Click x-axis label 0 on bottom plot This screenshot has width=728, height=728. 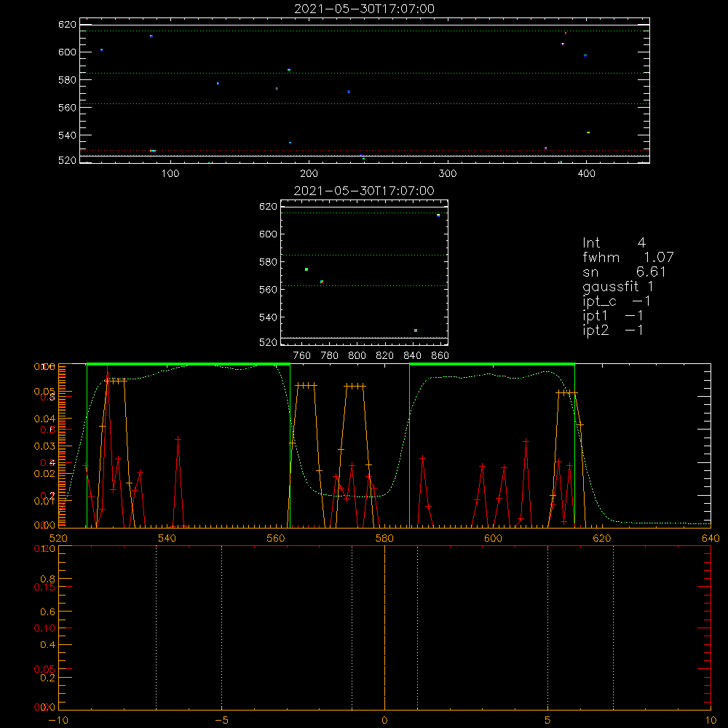[384, 720]
